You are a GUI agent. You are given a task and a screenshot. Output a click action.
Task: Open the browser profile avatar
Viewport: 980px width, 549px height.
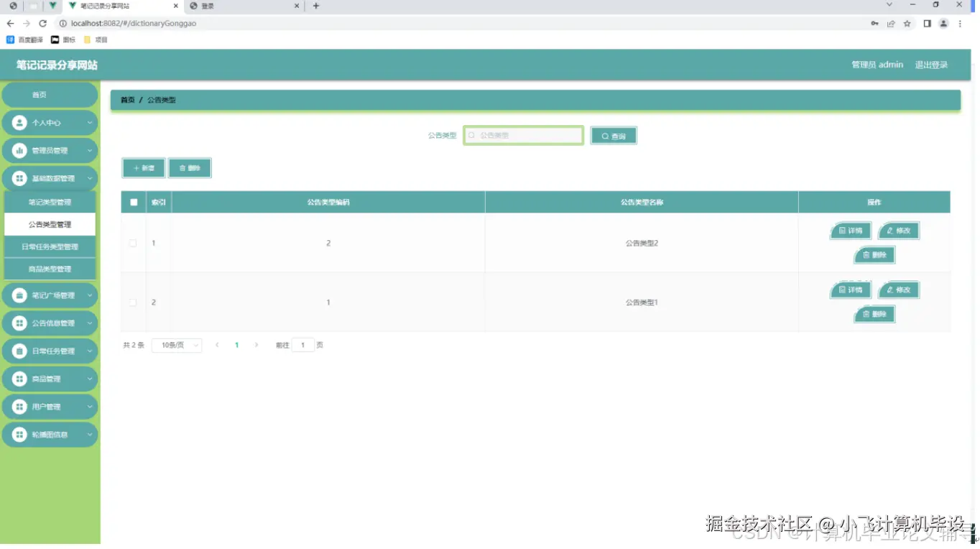[x=944, y=24]
